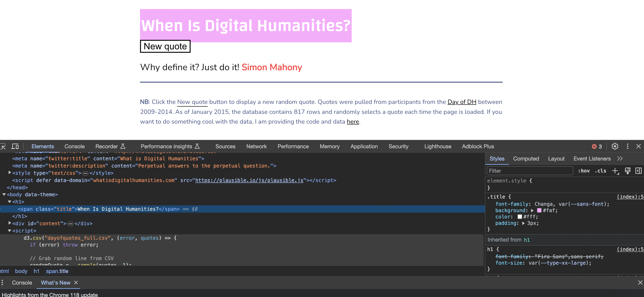
Task: Toggle the rendering emulations paintbrush icon
Action: coord(627,171)
